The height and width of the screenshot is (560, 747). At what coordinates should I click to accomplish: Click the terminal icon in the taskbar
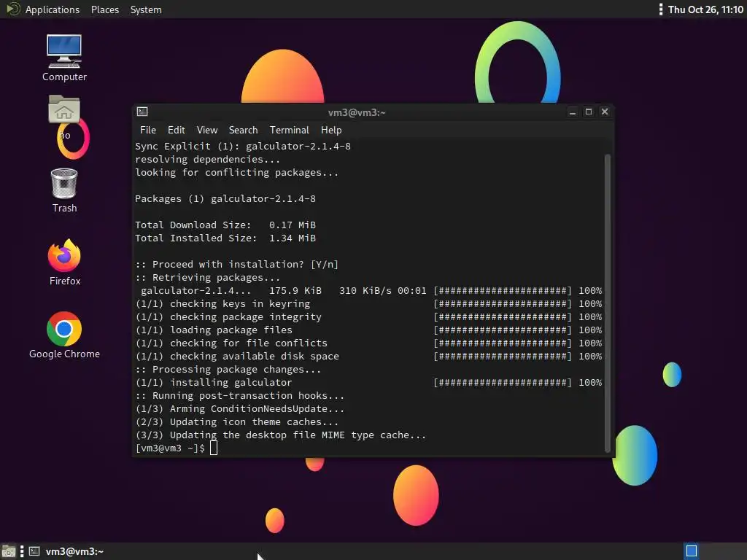click(x=34, y=551)
